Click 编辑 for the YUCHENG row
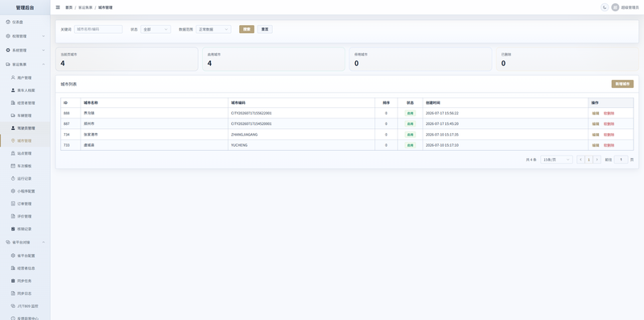Screen dimensions: 644x320 [x=596, y=145]
